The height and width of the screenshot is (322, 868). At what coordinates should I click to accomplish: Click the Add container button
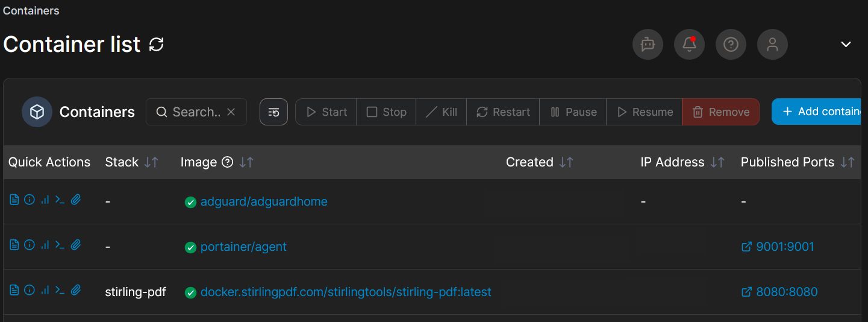pos(817,112)
